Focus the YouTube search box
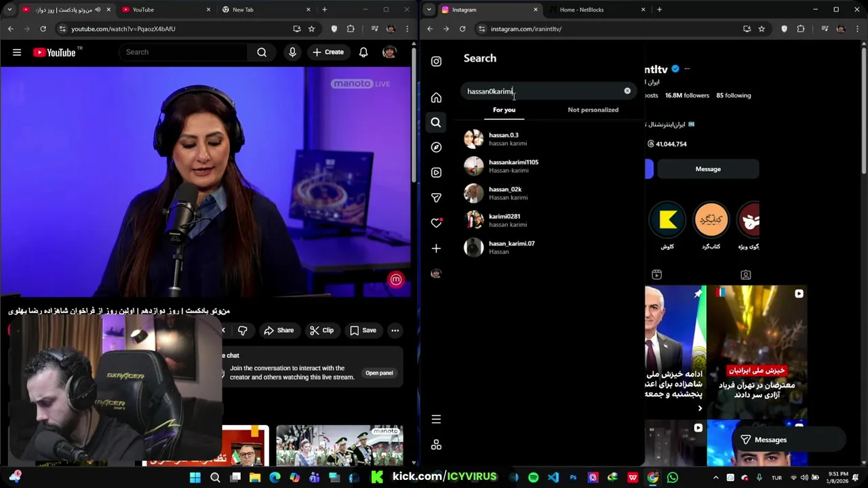 point(183,52)
